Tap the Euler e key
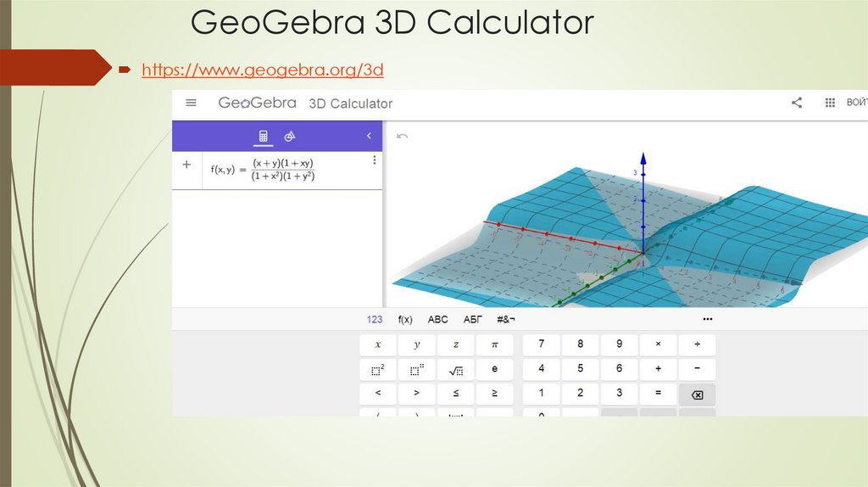 (x=494, y=370)
